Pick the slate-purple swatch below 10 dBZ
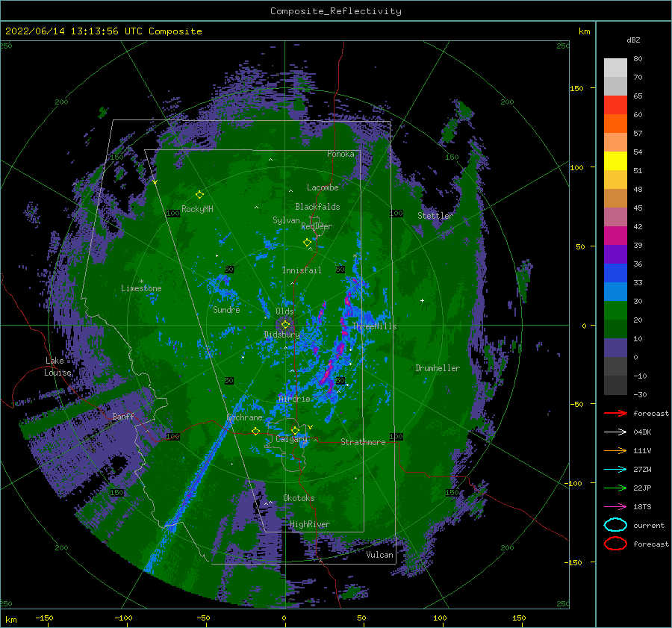Viewport: 672px width, 628px height. [615, 347]
